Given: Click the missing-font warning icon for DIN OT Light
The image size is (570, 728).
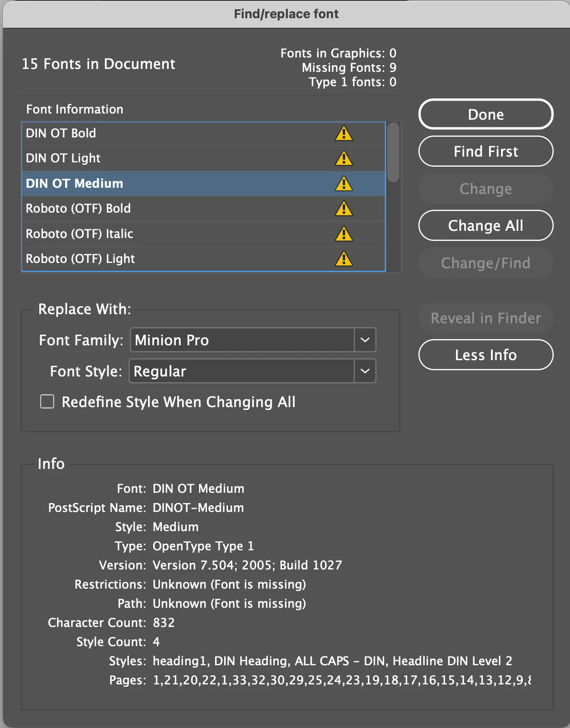Looking at the screenshot, I should [343, 158].
